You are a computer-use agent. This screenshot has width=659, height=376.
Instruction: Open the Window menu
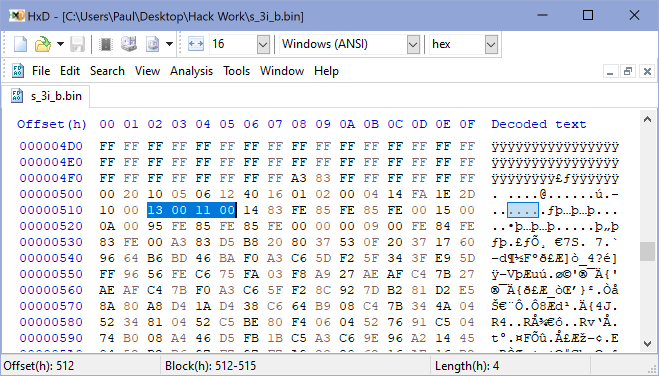click(282, 71)
